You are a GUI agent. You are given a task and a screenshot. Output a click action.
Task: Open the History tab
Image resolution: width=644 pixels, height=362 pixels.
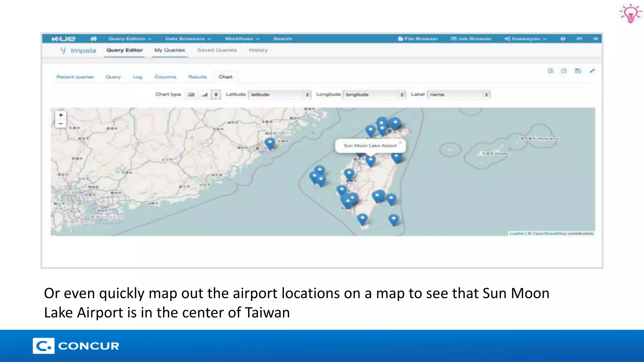(x=258, y=50)
